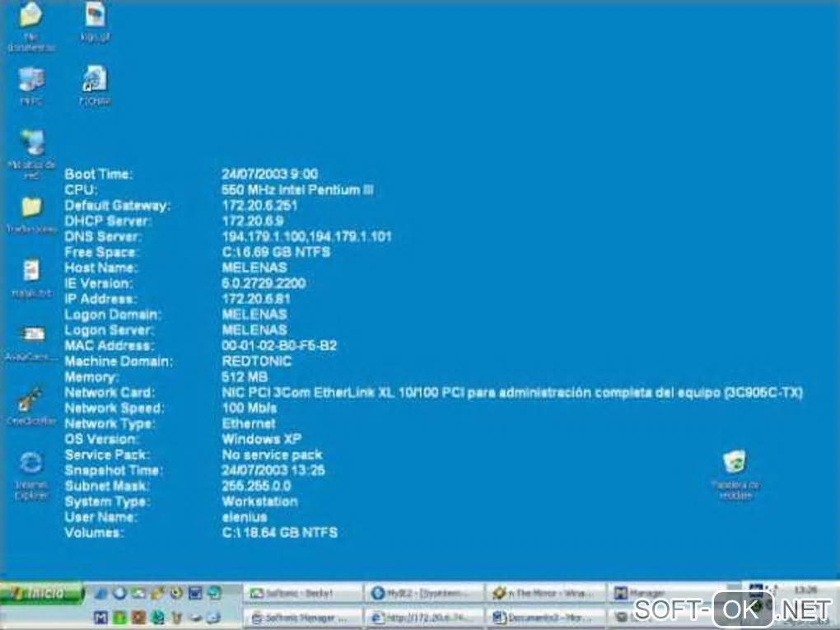Viewport: 840px width, 630px height.
Task: Launch round yellow quick launch icon
Action: pyautogui.click(x=176, y=593)
